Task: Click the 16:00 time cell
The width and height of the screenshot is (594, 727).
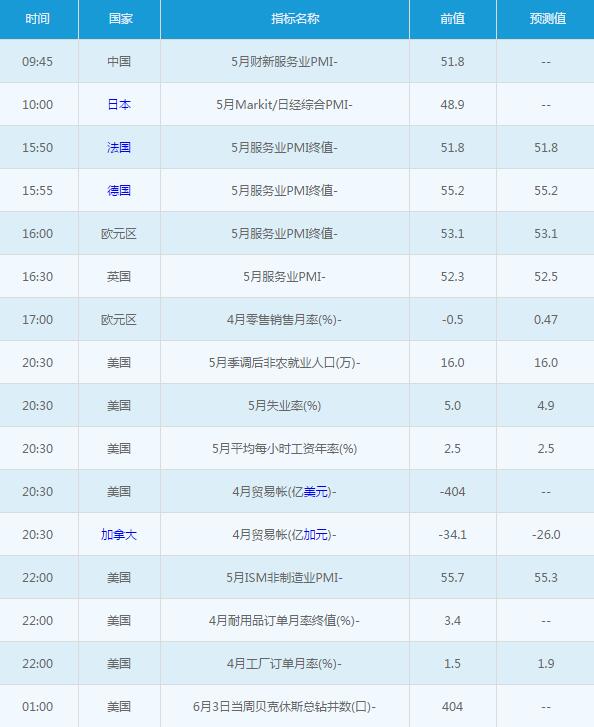Action: pos(38,234)
